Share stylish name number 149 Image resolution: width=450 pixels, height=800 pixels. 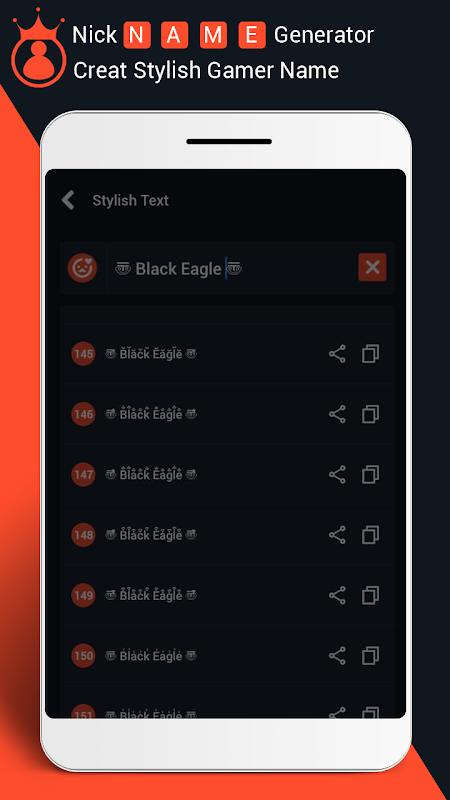click(x=337, y=595)
